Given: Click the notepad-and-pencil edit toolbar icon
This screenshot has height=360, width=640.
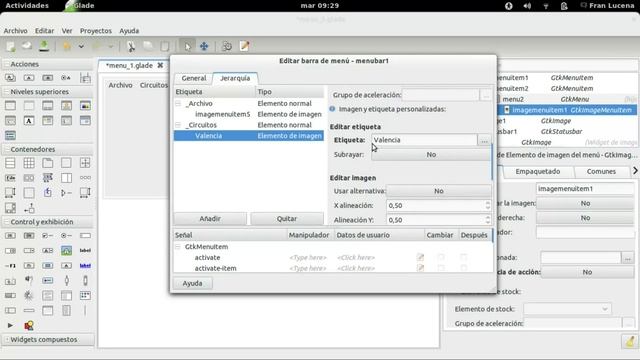Looking at the screenshot, I should (x=244, y=46).
